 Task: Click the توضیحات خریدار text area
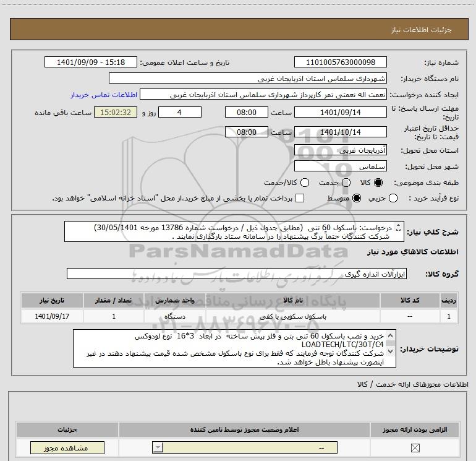pyautogui.click(x=234, y=348)
